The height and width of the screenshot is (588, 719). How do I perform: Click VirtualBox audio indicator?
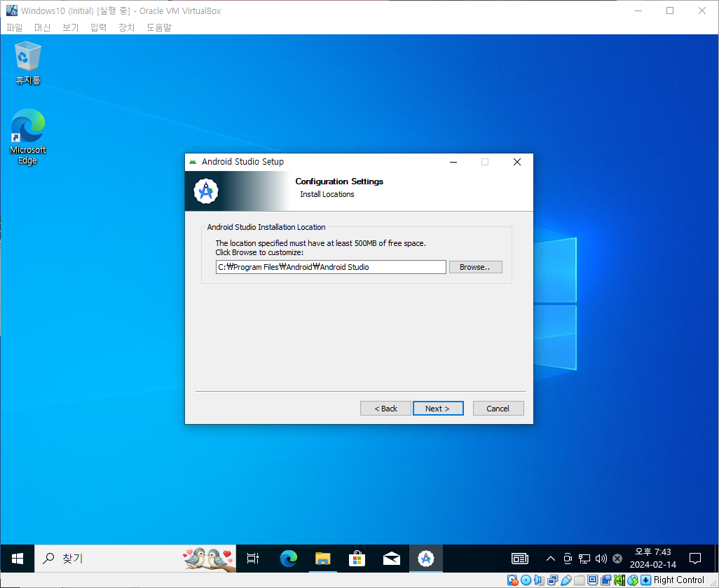pyautogui.click(x=540, y=580)
